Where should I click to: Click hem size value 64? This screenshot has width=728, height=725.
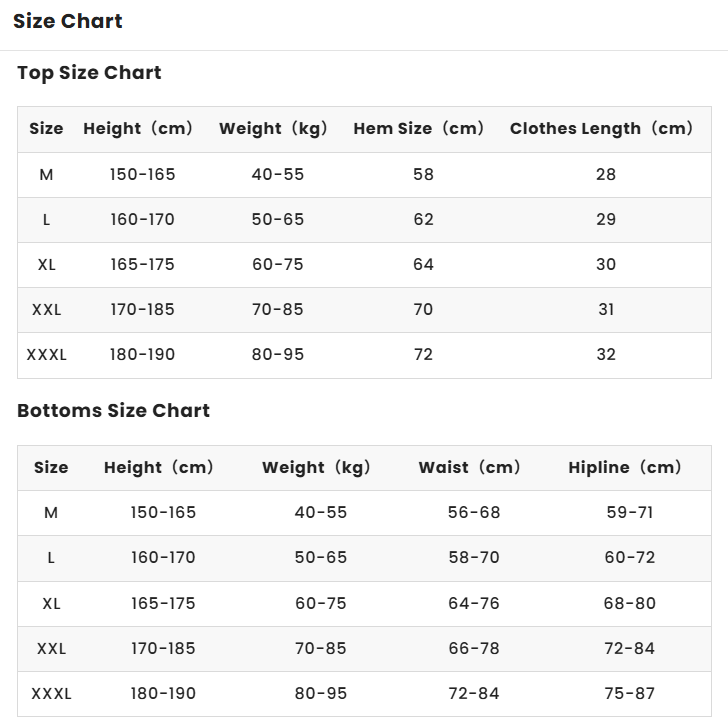coord(423,264)
